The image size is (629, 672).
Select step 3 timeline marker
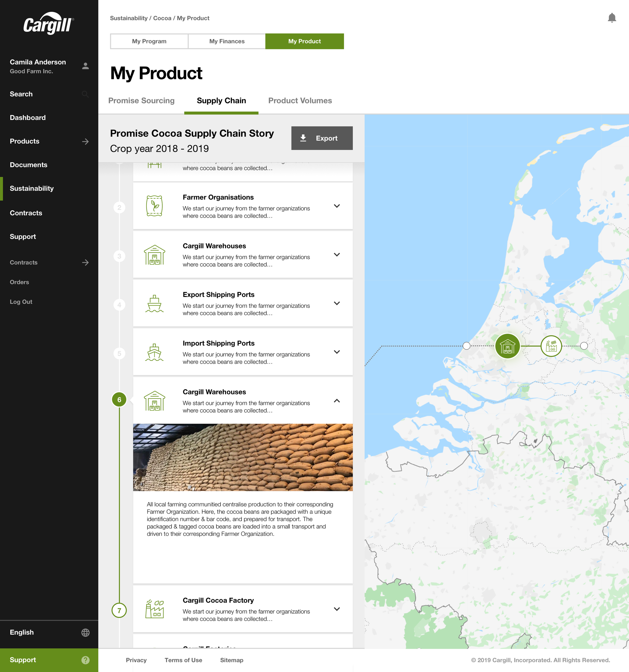(119, 256)
